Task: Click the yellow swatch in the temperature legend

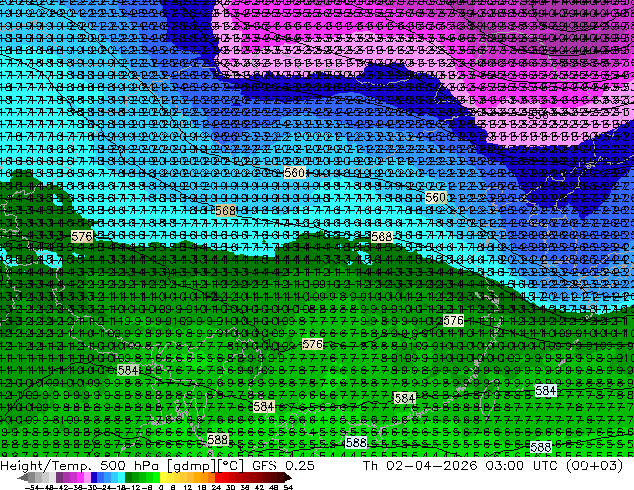Action: coord(163,477)
